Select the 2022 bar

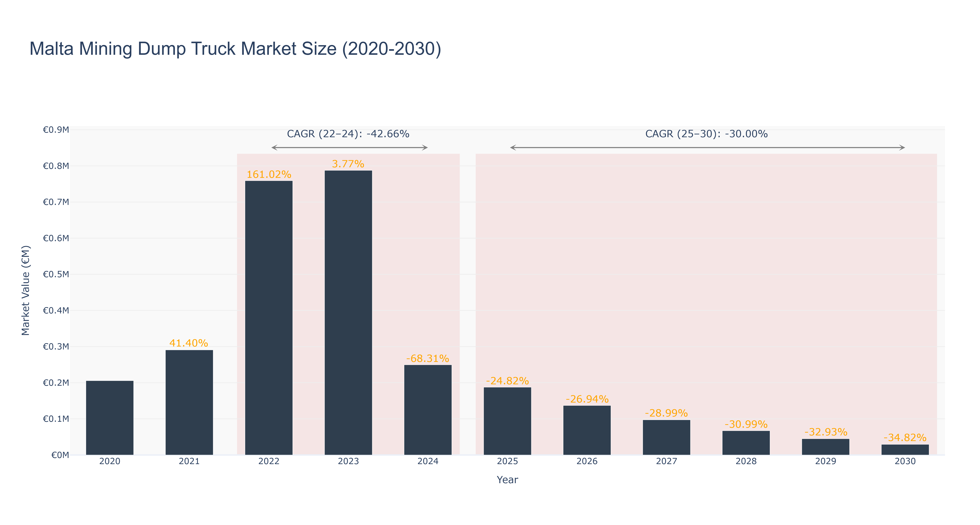click(x=269, y=318)
